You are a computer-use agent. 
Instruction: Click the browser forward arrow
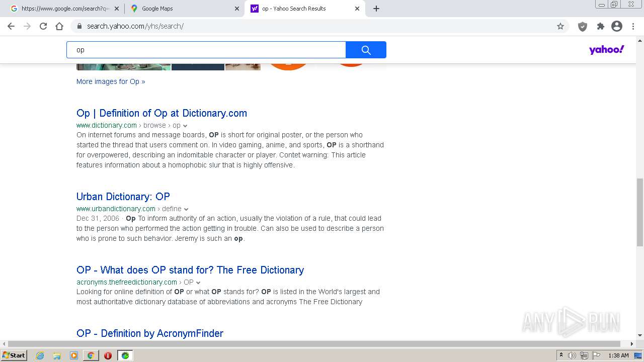tap(27, 26)
